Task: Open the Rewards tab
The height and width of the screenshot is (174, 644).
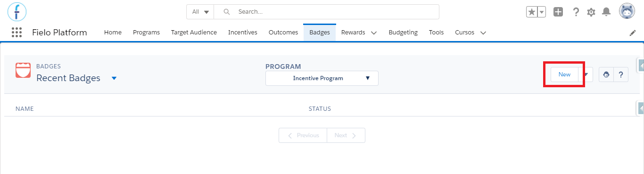Action: [x=353, y=33]
